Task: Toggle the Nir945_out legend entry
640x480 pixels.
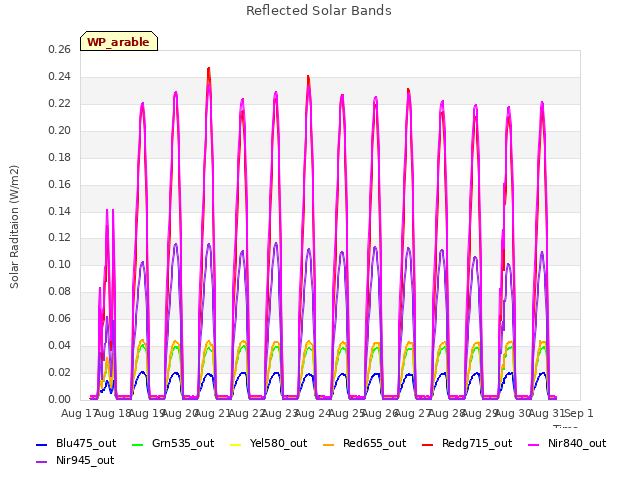Action: coord(75,460)
